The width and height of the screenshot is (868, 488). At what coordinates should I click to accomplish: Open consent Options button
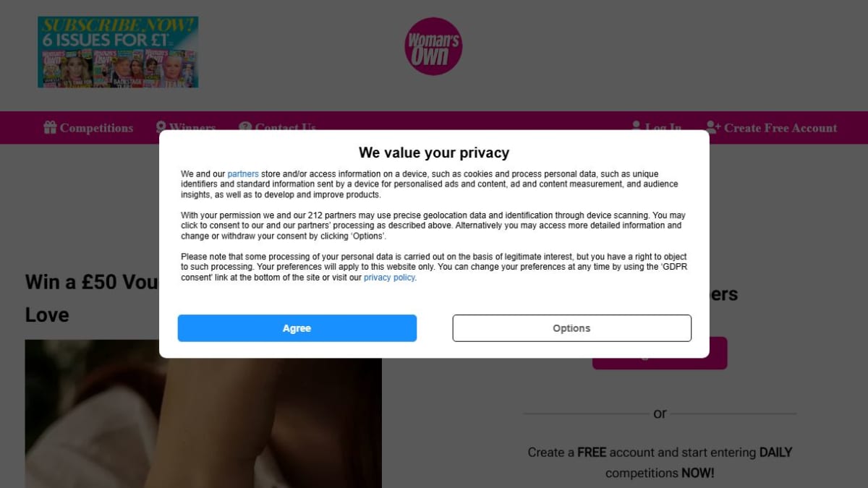[572, 328]
